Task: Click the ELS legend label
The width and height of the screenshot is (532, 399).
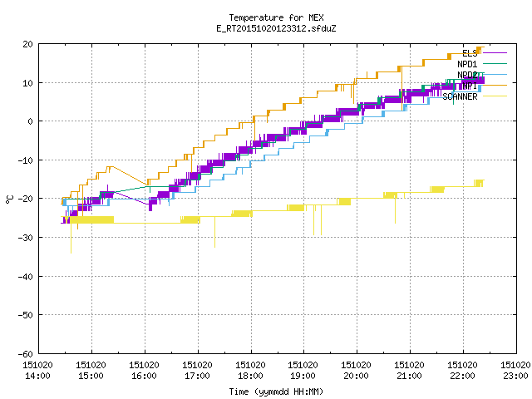Action: [x=470, y=53]
